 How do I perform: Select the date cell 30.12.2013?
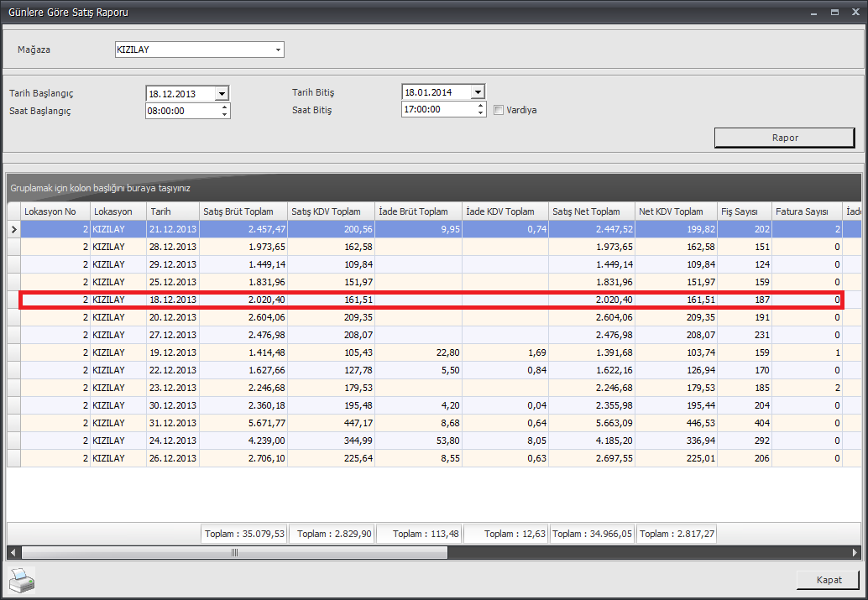(x=173, y=405)
